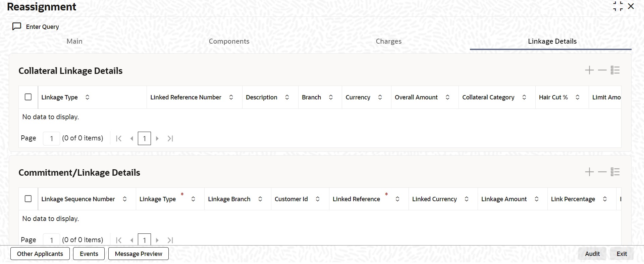Open Message Preview
Viewport: 644px width, 264px height.
[139, 254]
